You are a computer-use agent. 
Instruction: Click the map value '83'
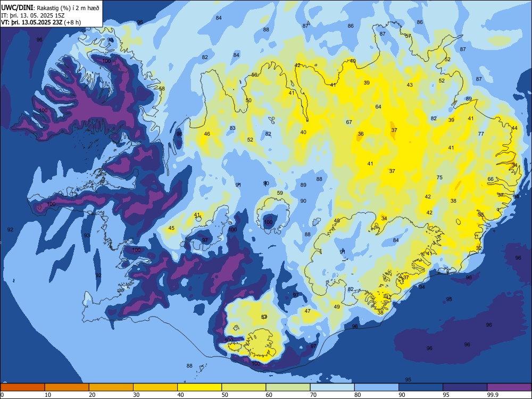[232, 128]
